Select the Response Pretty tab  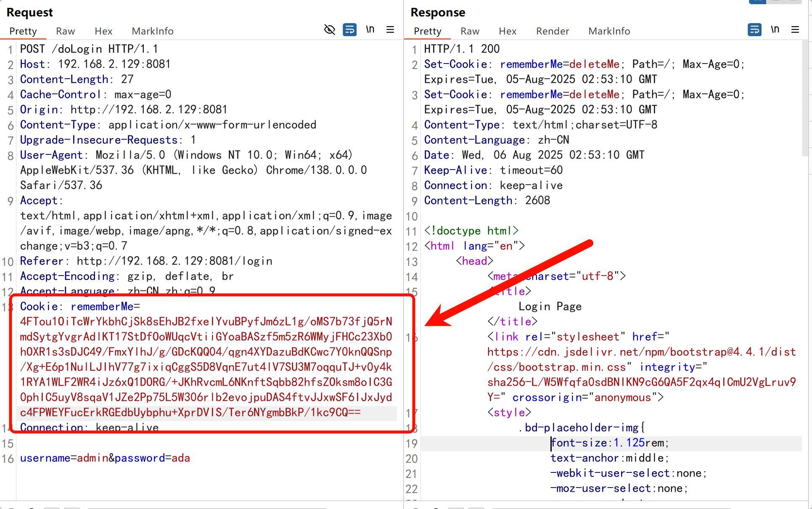point(427,31)
